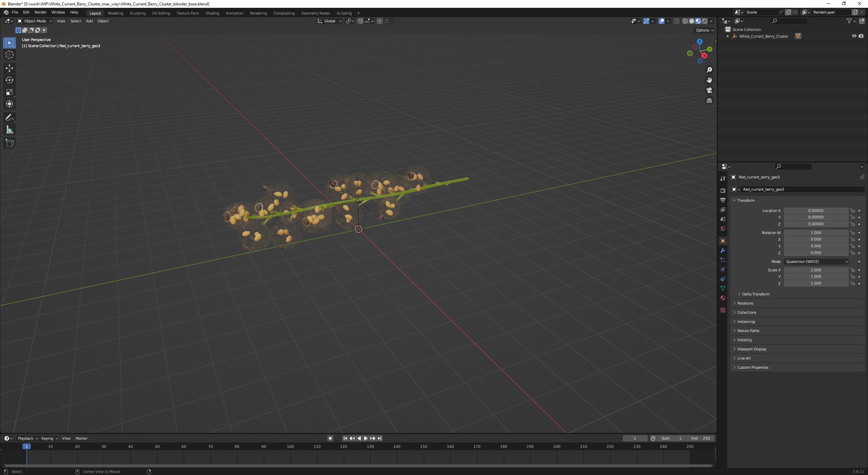Viewport: 868px width, 475px height.
Task: Open timeline Keying popover
Action: (50, 438)
